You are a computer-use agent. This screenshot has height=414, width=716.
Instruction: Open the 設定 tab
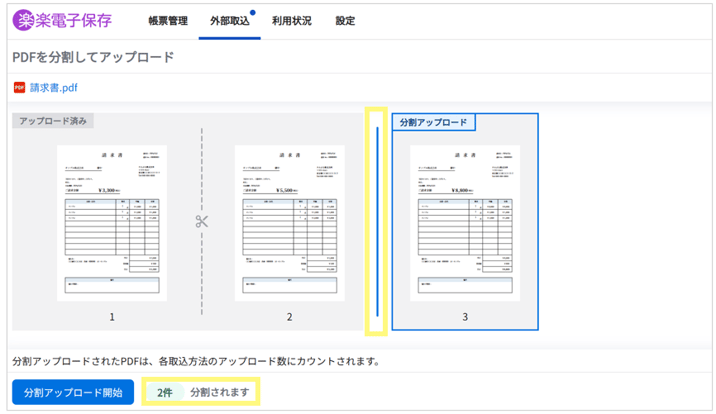click(345, 21)
